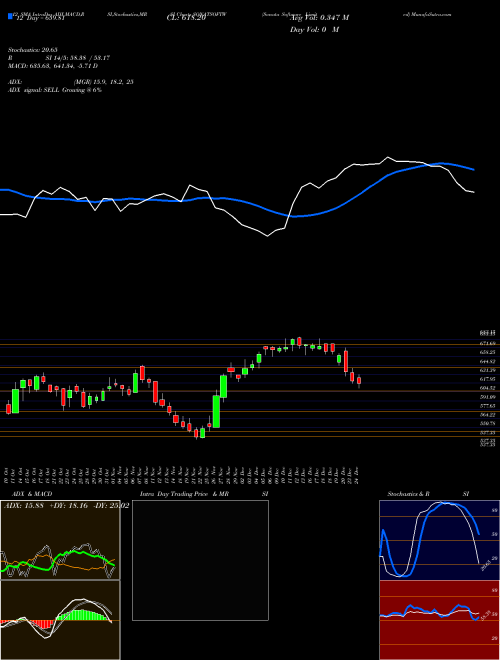Open the red RSI mini chart
Screen dimensions: 500x660
(x=439, y=620)
